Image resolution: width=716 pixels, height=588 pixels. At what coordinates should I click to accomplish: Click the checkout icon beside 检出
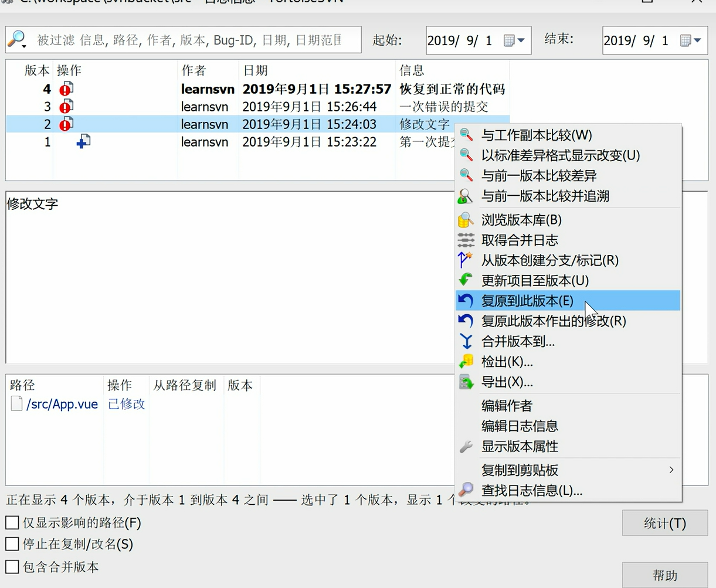coord(466,362)
